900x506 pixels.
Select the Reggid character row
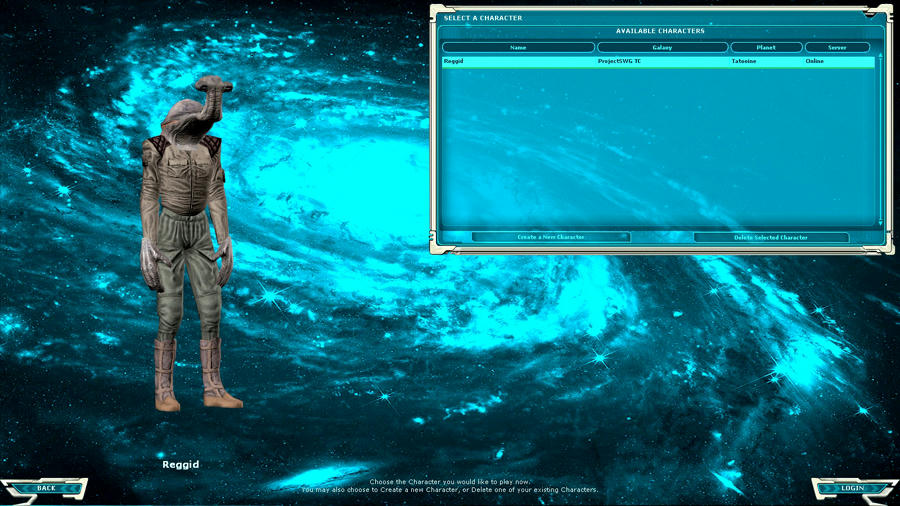[x=658, y=61]
